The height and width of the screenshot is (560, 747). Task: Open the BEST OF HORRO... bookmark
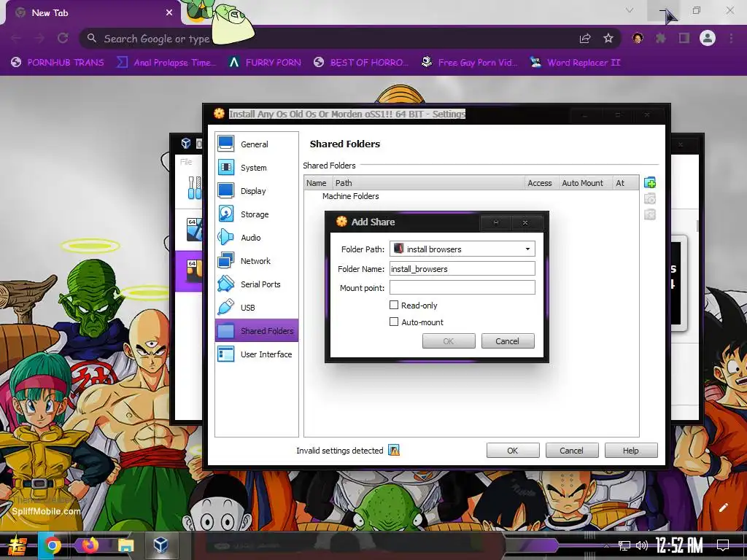[362, 63]
